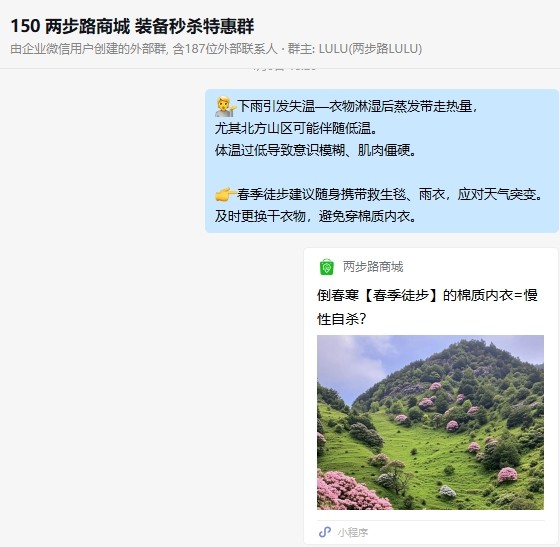Click the partially hidden timestamp above the message
The width and height of the screenshot is (560, 547).
tap(285, 68)
